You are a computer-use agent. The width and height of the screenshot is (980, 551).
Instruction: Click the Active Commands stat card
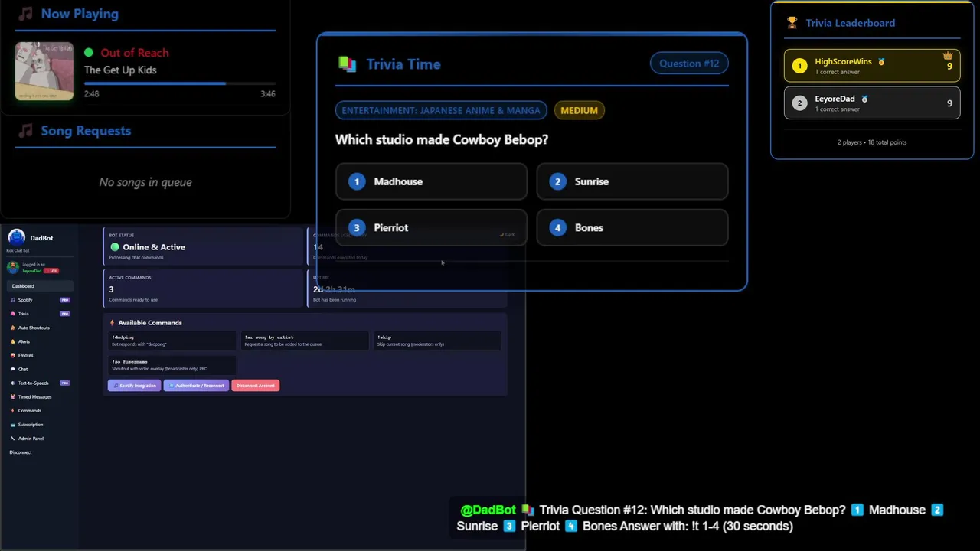pyautogui.click(x=204, y=289)
